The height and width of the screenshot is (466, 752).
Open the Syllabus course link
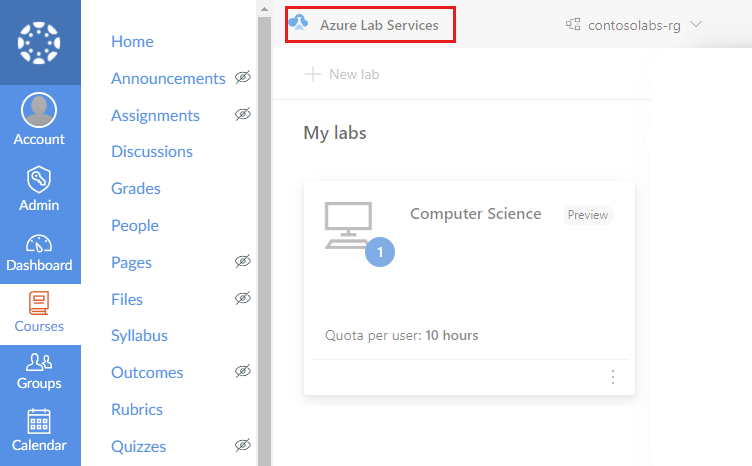[139, 336]
